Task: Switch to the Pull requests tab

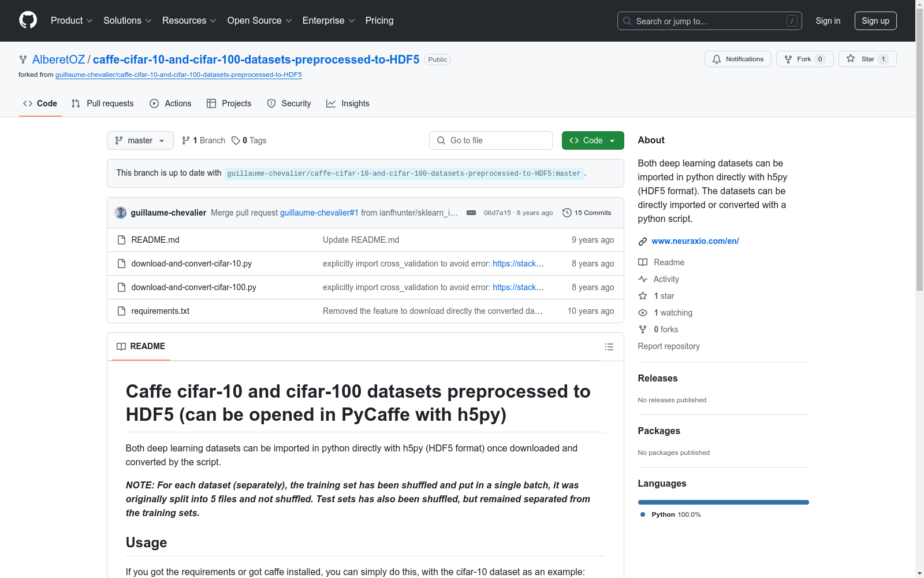Action: click(103, 103)
